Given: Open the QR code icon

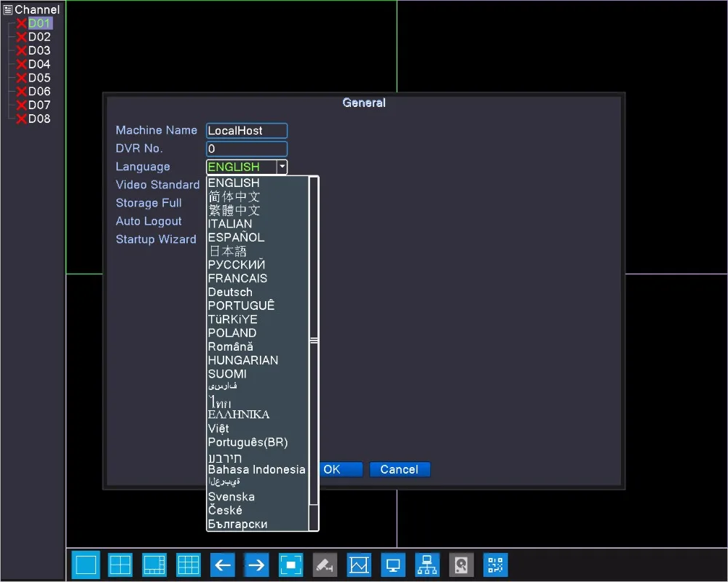Looking at the screenshot, I should 495,565.
